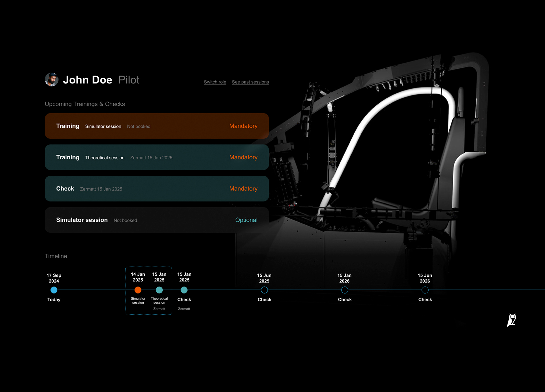Image resolution: width=545 pixels, height=392 pixels.
Task: Select the Theoretical session Training card
Action: [x=157, y=157]
